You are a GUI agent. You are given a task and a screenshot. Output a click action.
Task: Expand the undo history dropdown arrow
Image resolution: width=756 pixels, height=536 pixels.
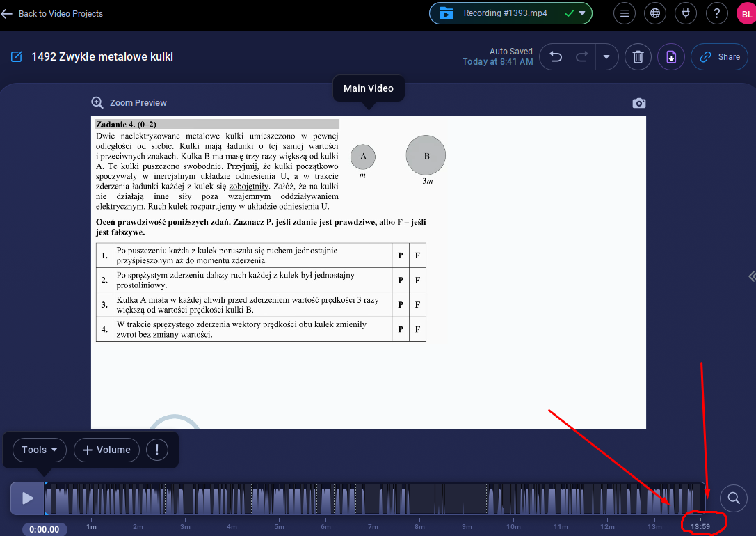[x=606, y=57]
